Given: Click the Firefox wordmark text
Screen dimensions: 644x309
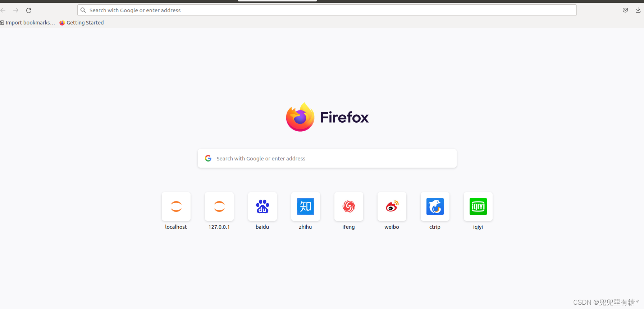Looking at the screenshot, I should (x=344, y=117).
